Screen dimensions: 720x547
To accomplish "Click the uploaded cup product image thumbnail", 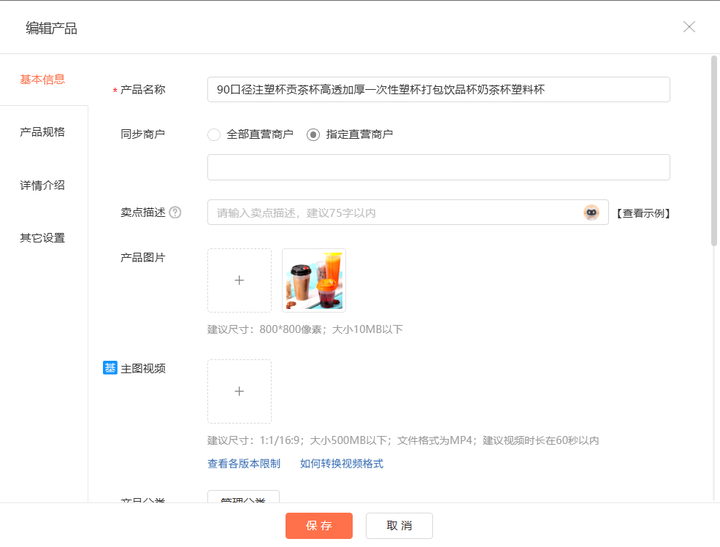I will pos(314,281).
